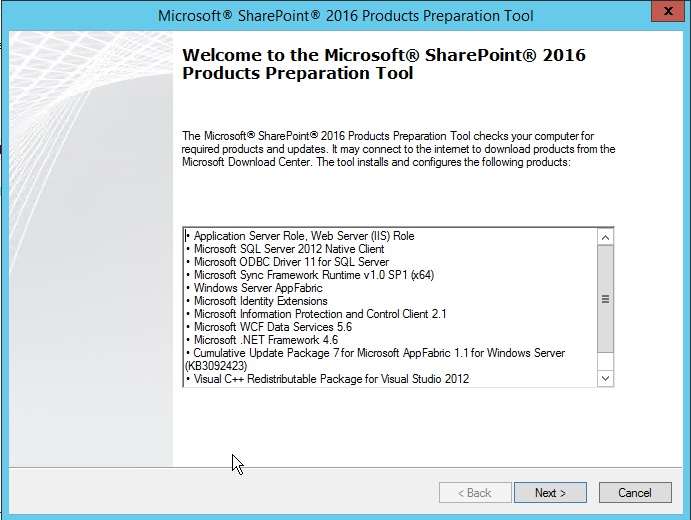Click the scroll down arrow in product list
This screenshot has width=691, height=520.
(x=606, y=378)
